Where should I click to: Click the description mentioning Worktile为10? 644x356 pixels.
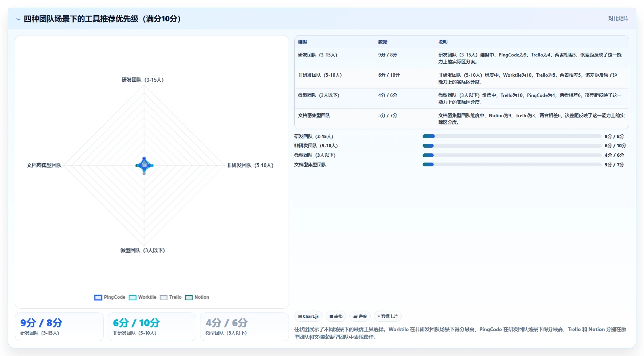tap(530, 79)
